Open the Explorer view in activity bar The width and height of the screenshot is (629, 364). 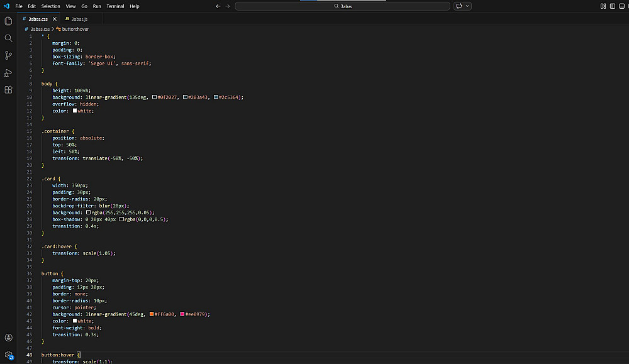coord(8,21)
